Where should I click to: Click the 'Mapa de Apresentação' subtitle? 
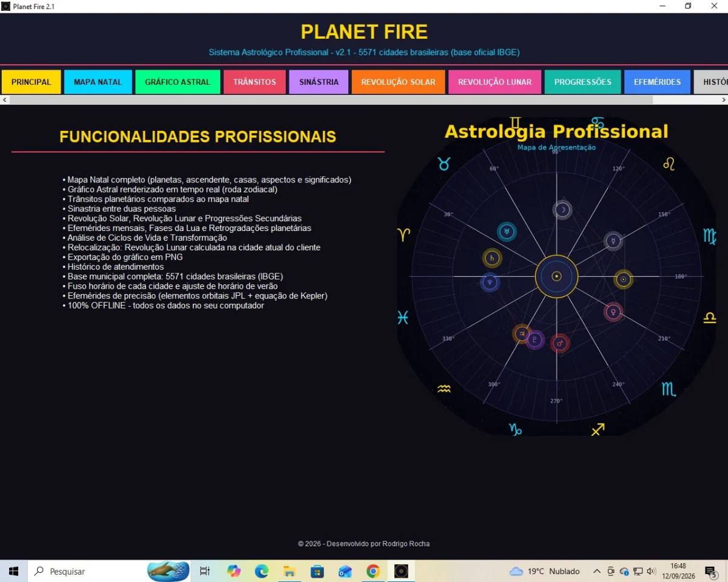(x=556, y=147)
